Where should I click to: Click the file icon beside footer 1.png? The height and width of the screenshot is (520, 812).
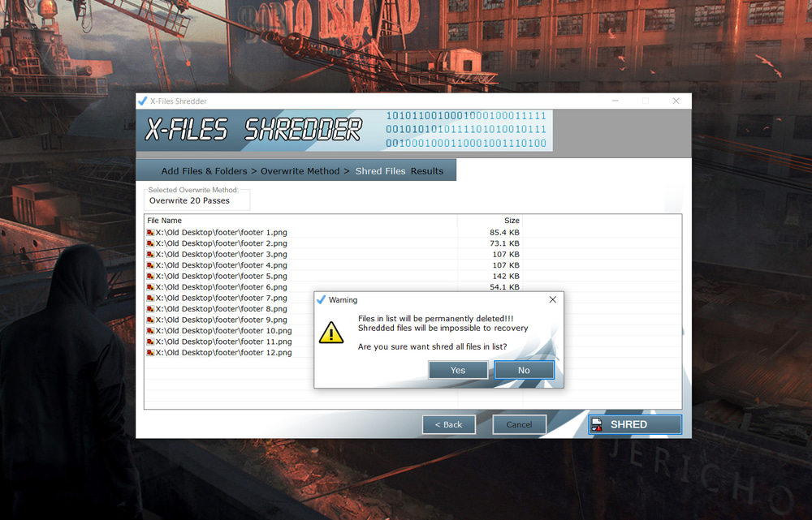click(150, 233)
